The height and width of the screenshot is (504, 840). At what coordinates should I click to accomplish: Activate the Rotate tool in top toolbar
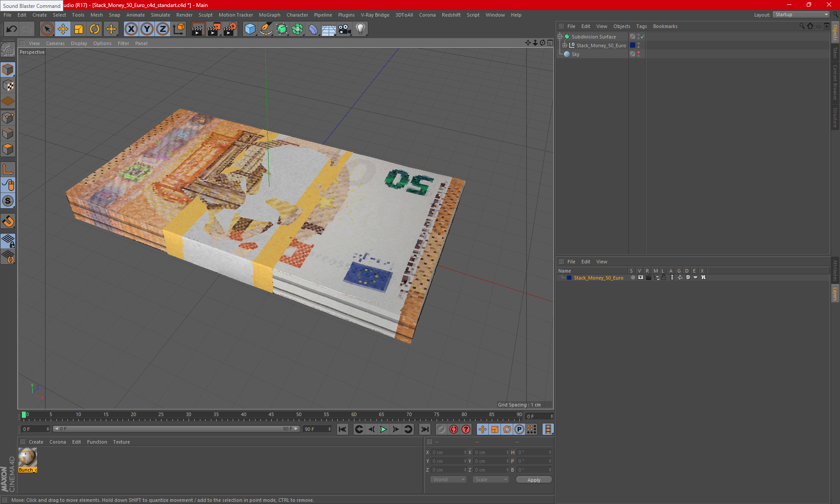point(94,29)
